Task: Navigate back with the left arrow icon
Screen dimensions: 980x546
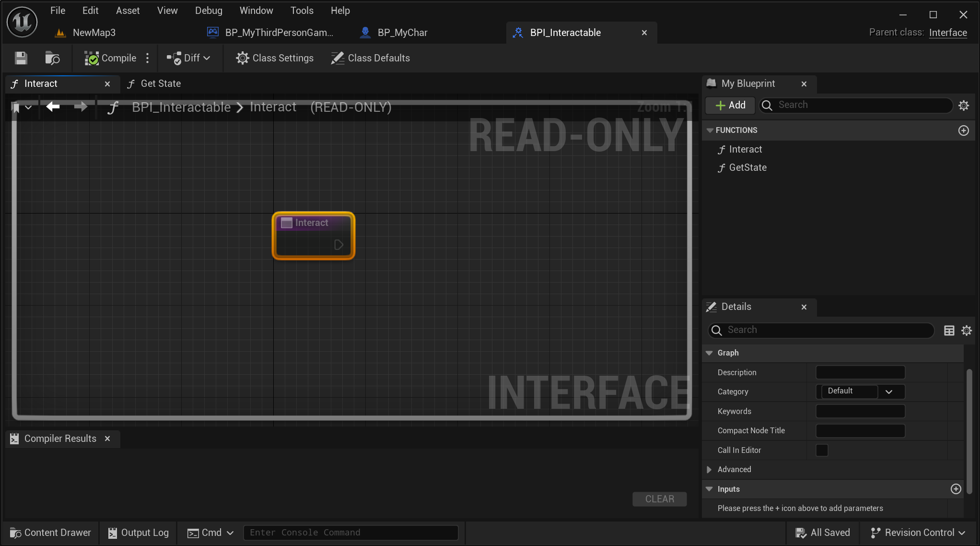Action: 53,107
